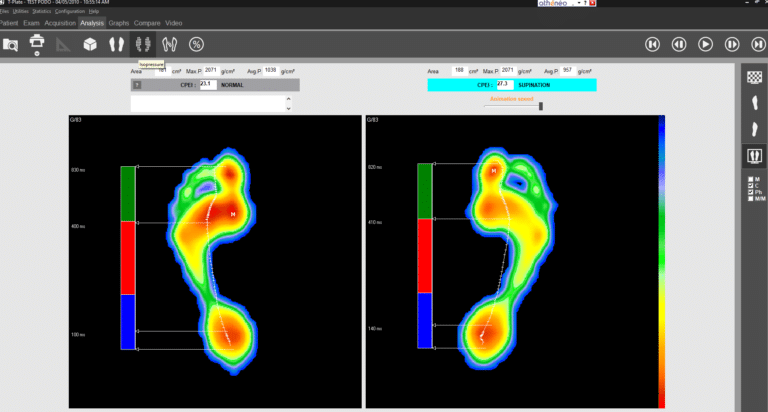Image resolution: width=768 pixels, height=412 pixels.
Task: Open the print dropdown arrow
Action: click(x=37, y=54)
